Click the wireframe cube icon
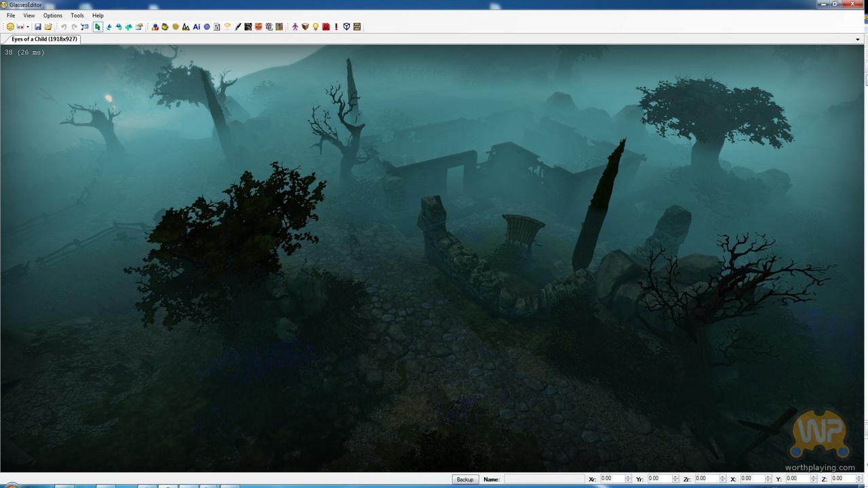This screenshot has height=488, width=868. point(347,27)
